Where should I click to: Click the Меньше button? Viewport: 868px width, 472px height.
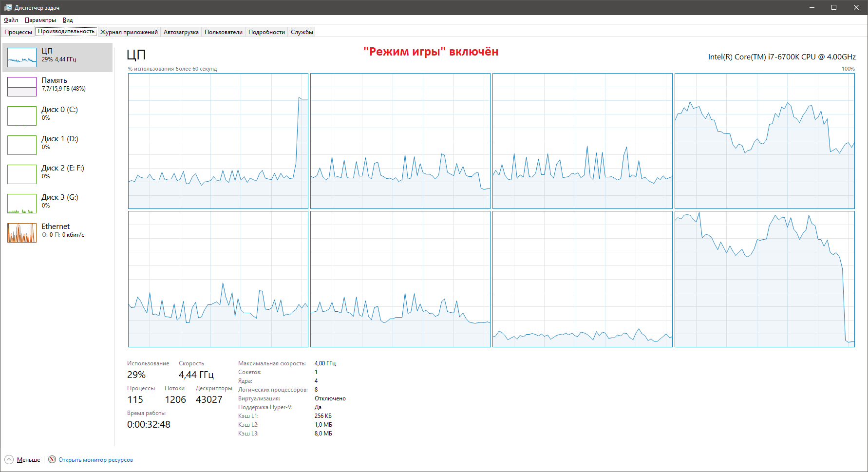tap(28, 460)
